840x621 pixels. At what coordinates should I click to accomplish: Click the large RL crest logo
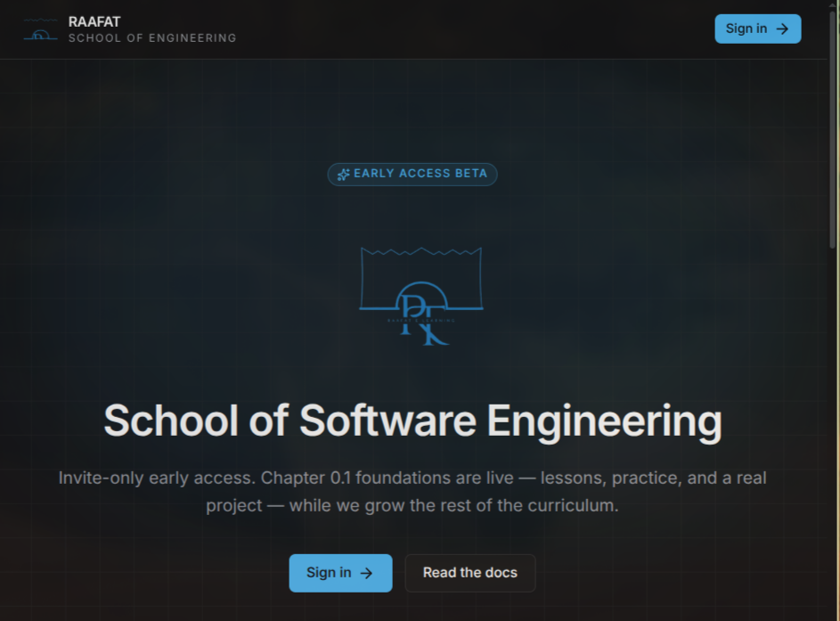(421, 297)
